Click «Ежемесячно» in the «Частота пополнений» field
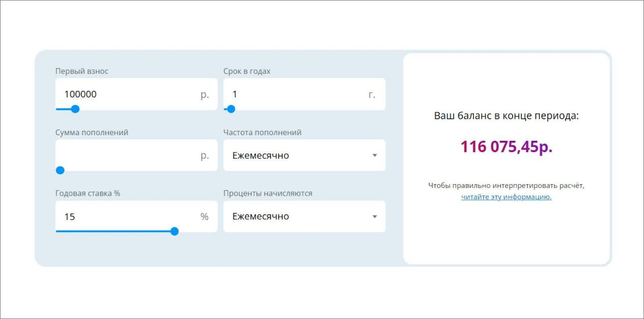 (260, 155)
